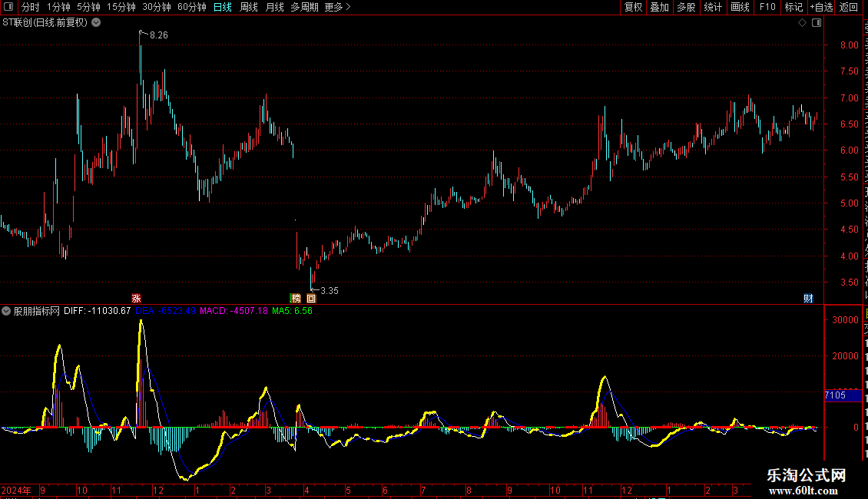The image size is (868, 499).
Task: Click the 3.35 low price label
Action: coord(330,291)
